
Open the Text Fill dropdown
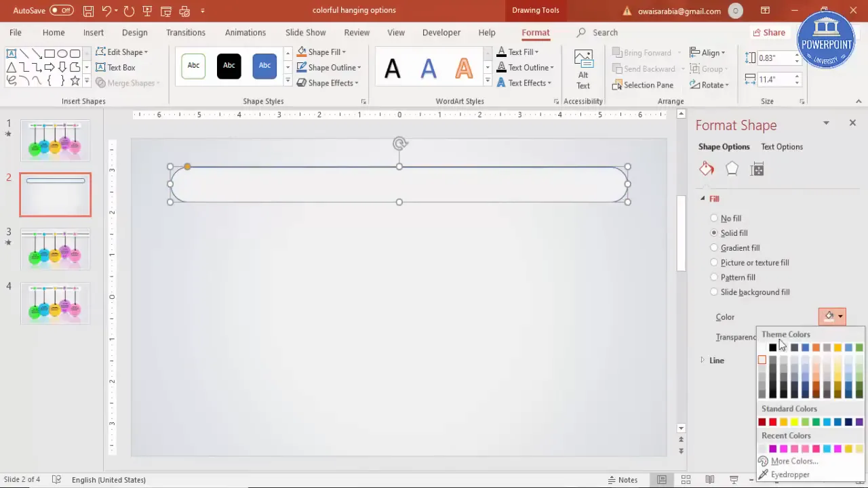(x=518, y=52)
